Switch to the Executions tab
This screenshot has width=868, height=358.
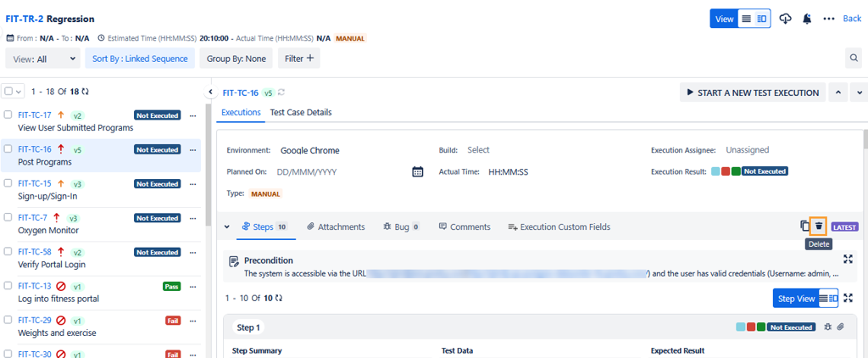tap(241, 113)
